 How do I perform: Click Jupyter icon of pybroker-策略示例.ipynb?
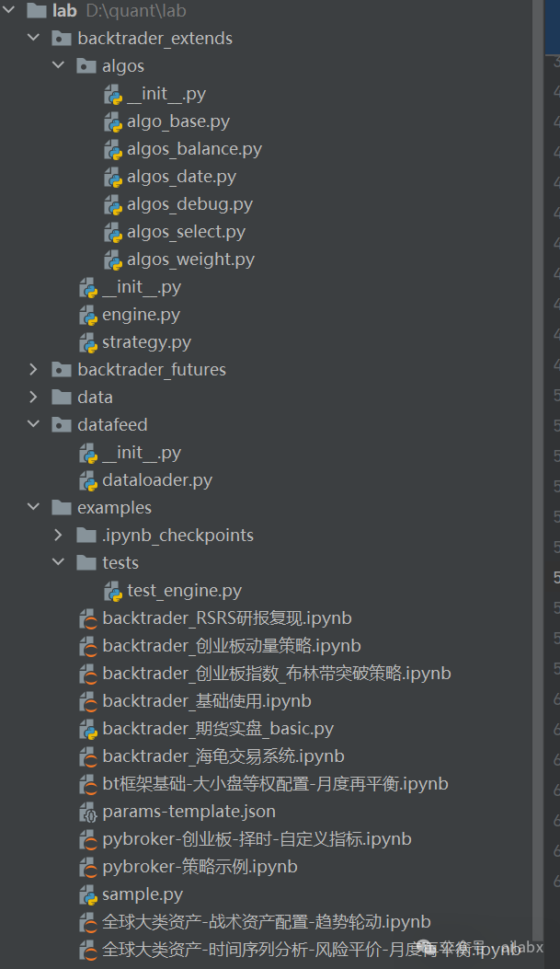(88, 867)
